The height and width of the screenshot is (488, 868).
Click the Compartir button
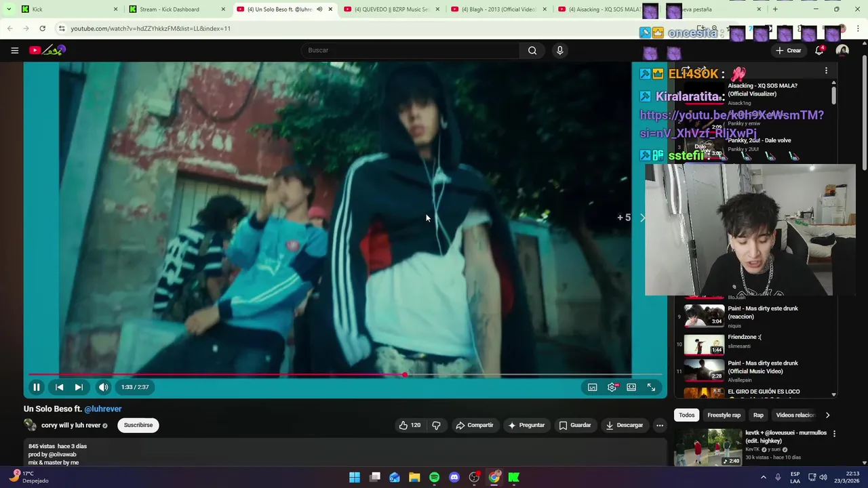tap(474, 425)
